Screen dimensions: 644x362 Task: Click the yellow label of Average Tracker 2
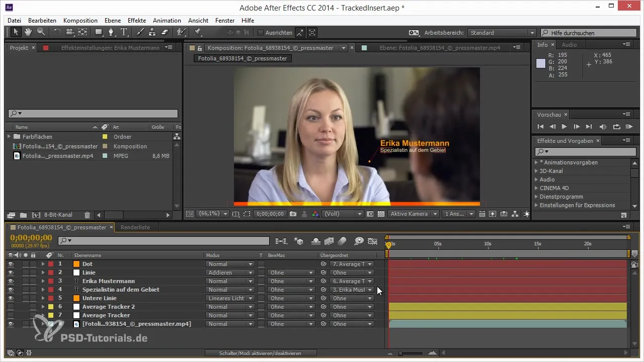[x=51, y=307]
